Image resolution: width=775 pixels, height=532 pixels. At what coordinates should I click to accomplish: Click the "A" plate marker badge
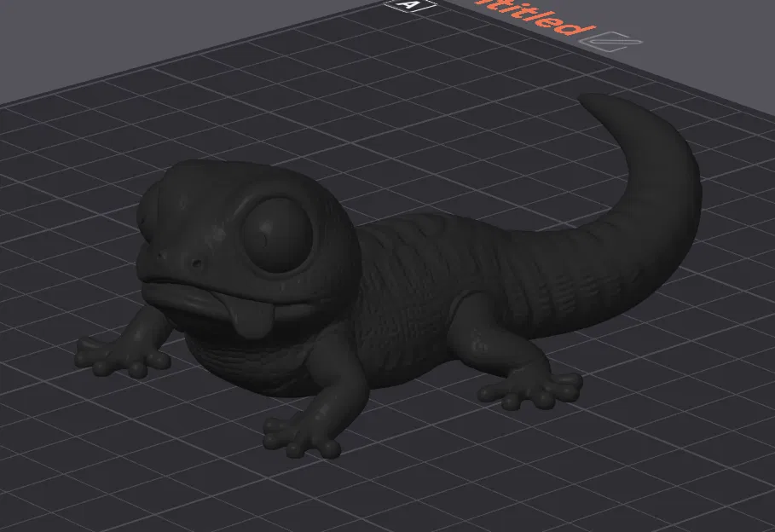click(x=408, y=7)
